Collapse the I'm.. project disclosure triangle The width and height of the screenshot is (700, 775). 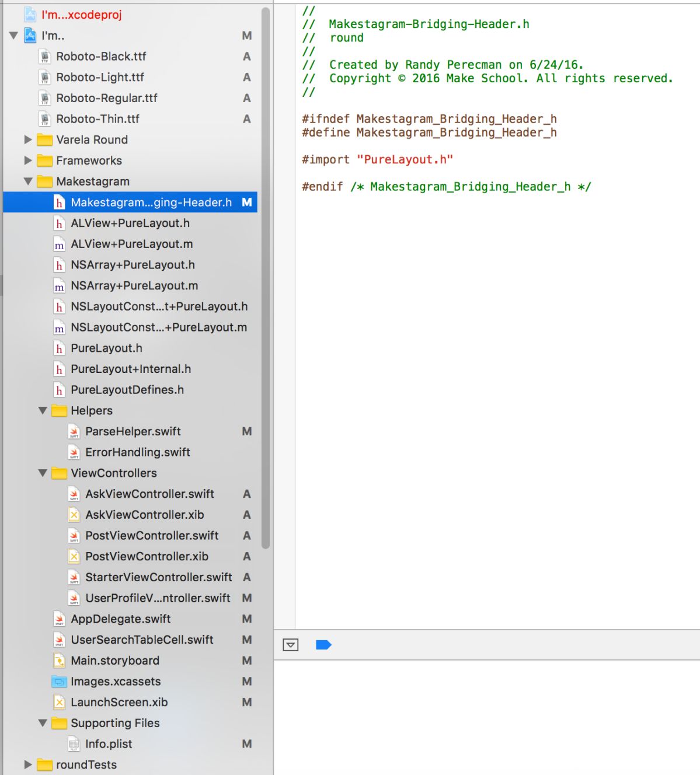pyautogui.click(x=13, y=36)
